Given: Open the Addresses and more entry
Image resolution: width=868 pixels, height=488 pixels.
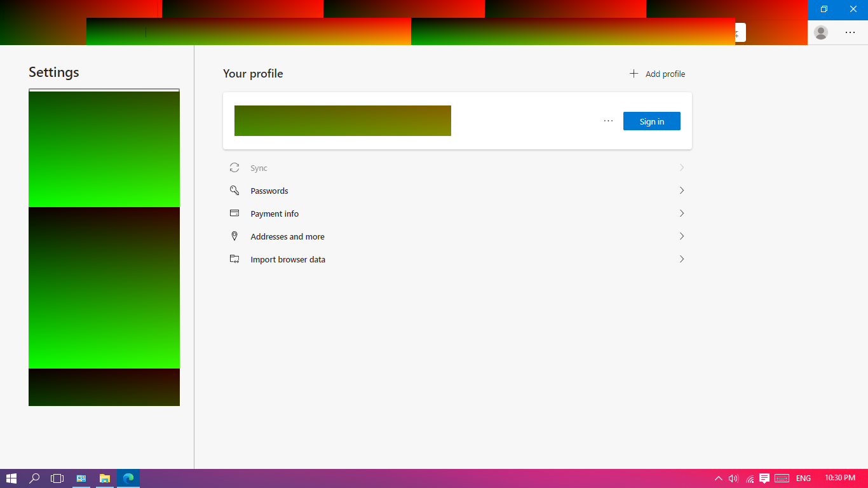Looking at the screenshot, I should 458,236.
